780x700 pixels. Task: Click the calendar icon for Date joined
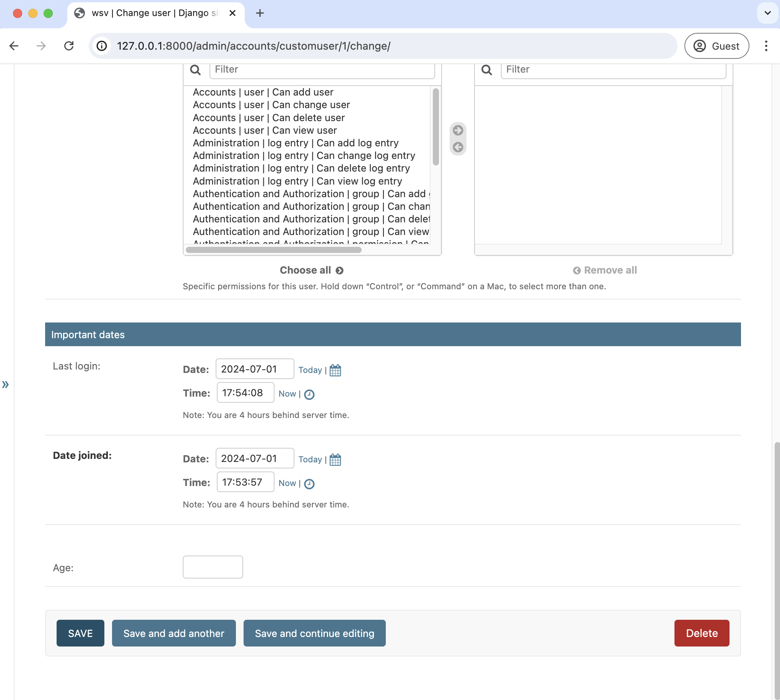pyautogui.click(x=335, y=459)
